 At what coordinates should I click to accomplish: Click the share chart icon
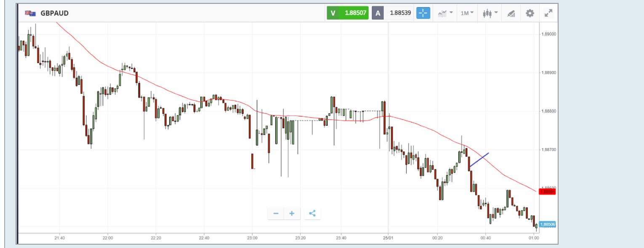pos(312,214)
